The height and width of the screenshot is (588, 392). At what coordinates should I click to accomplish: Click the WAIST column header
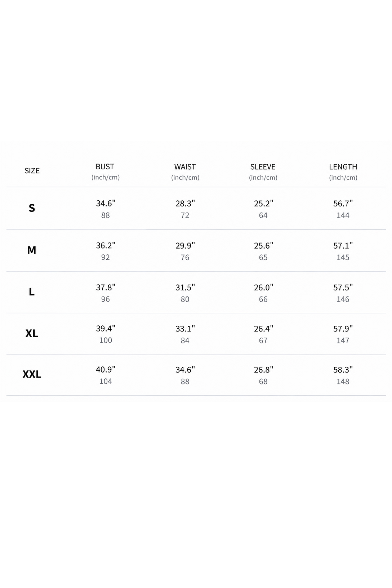tap(185, 167)
